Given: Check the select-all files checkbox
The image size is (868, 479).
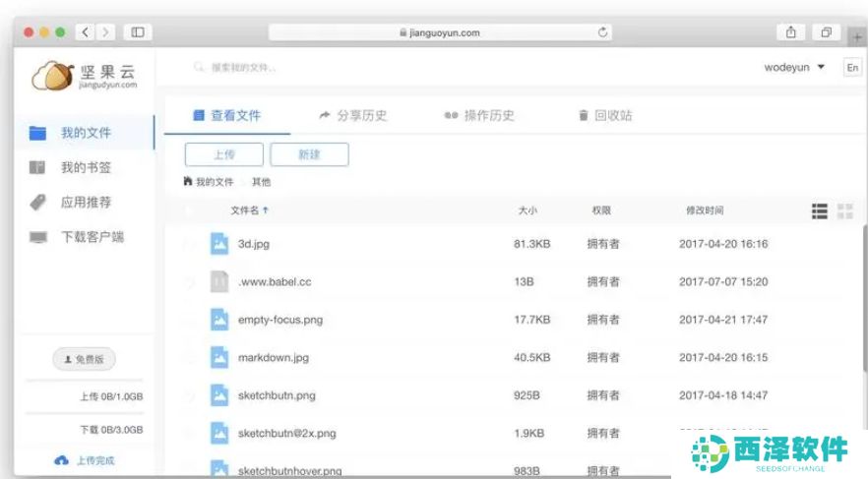Looking at the screenshot, I should point(190,210).
